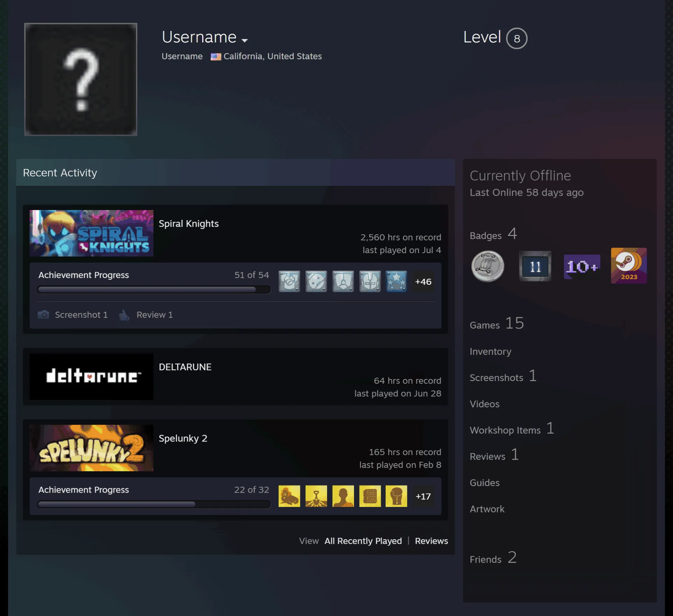Open the Reviews link below recent activity
673x616 pixels.
[x=431, y=541]
